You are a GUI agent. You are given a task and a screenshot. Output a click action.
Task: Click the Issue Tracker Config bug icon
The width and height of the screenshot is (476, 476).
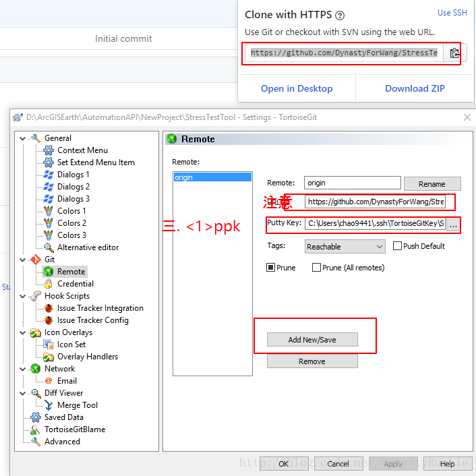(49, 320)
